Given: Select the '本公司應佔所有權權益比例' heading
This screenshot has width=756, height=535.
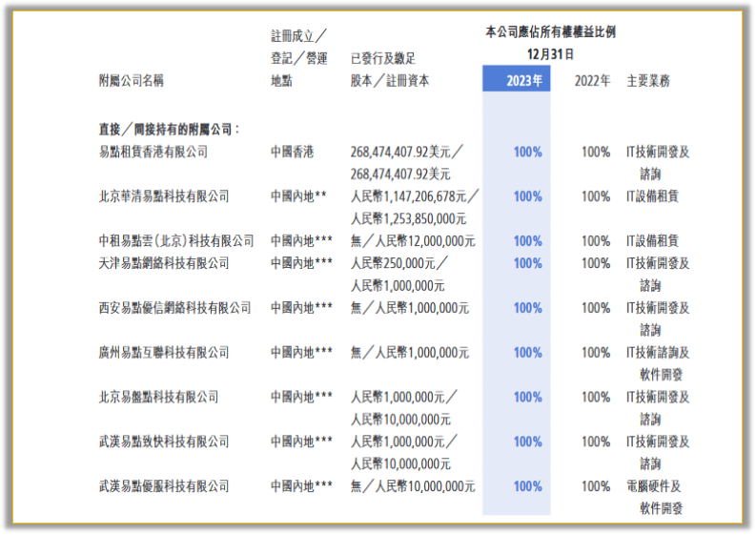Looking at the screenshot, I should click(551, 32).
